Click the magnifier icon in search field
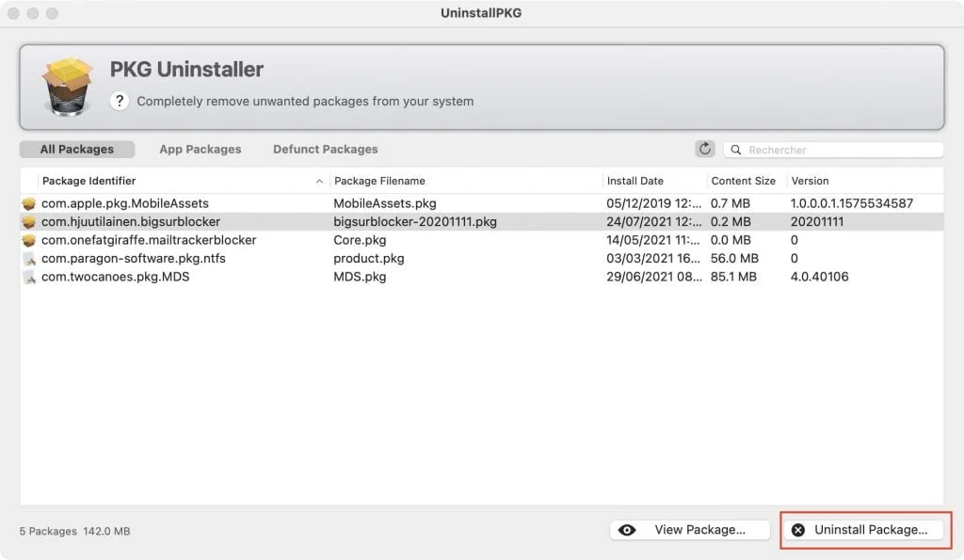The height and width of the screenshot is (560, 964). coord(736,150)
